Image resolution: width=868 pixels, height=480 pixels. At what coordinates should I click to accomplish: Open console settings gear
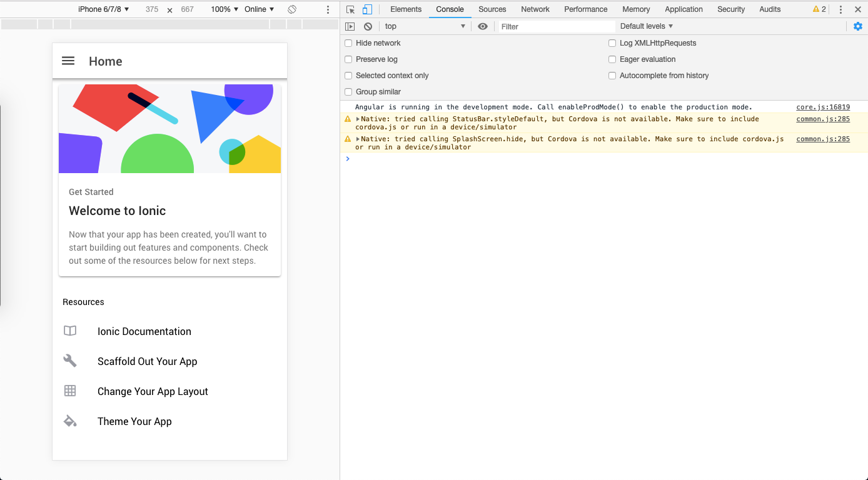(x=858, y=26)
